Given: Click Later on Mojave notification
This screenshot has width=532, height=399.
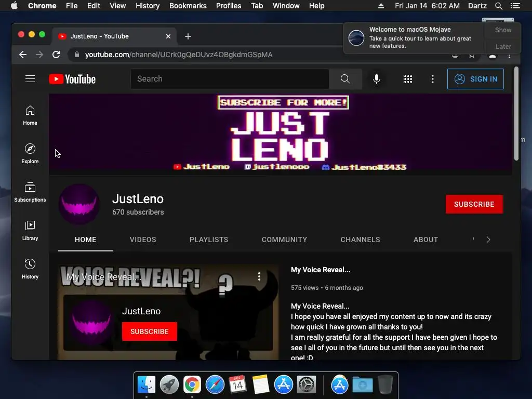Looking at the screenshot, I should click(503, 46).
